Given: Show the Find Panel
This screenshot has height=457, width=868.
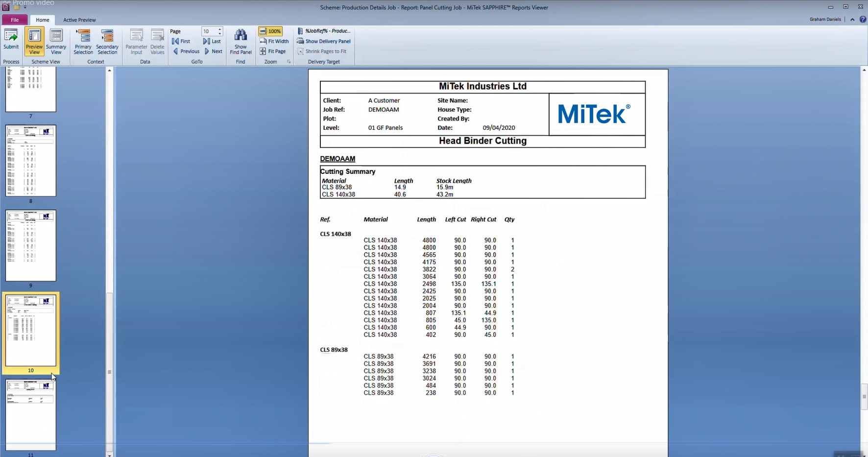Looking at the screenshot, I should pyautogui.click(x=241, y=42).
